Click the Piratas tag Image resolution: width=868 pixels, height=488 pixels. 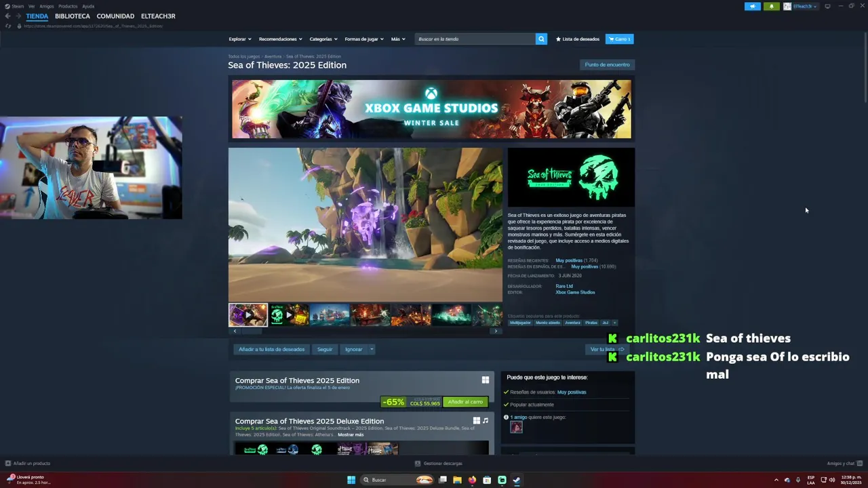[591, 323]
